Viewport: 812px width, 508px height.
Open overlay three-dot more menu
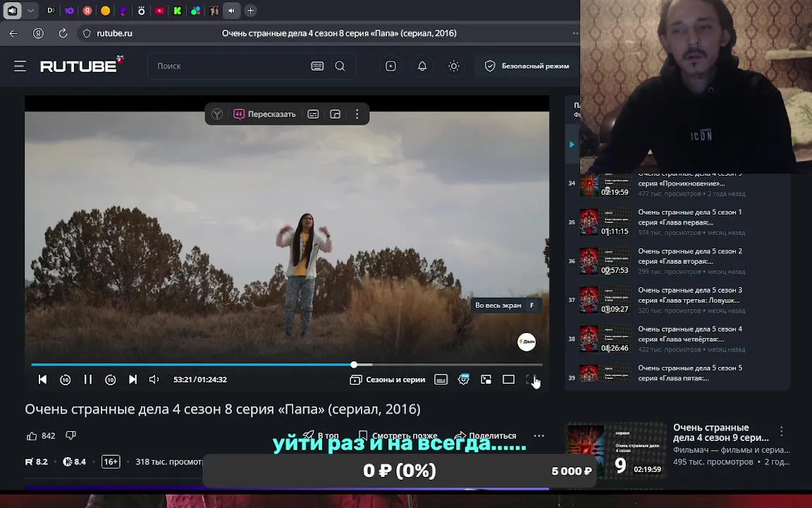[x=357, y=114]
